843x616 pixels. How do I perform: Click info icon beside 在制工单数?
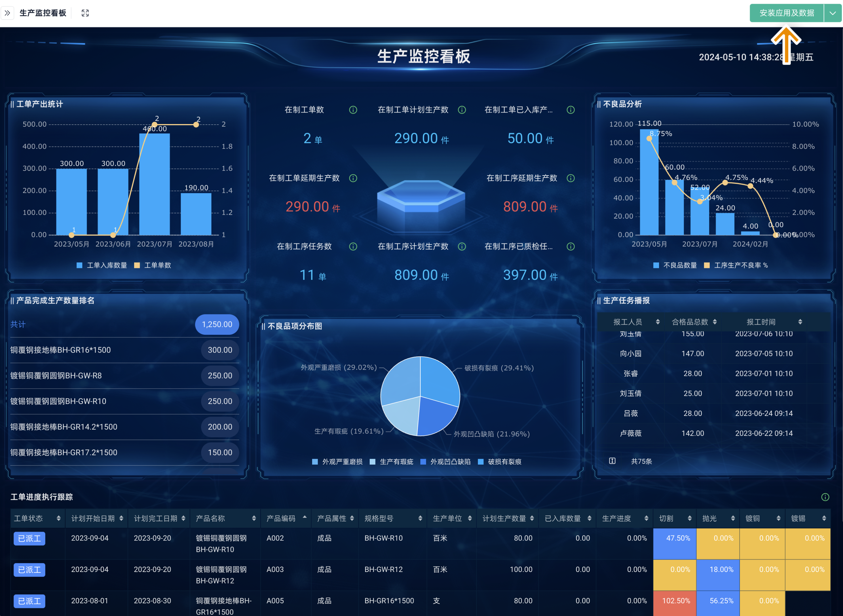coord(353,110)
